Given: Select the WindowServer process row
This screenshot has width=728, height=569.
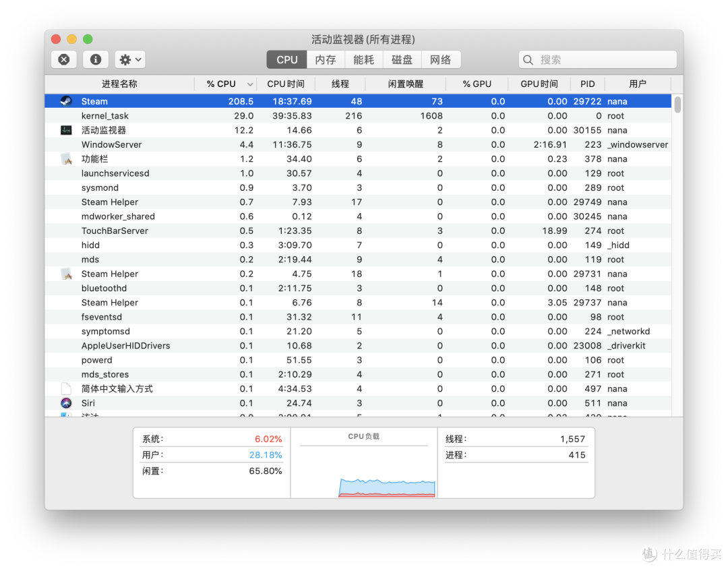Looking at the screenshot, I should [x=358, y=144].
